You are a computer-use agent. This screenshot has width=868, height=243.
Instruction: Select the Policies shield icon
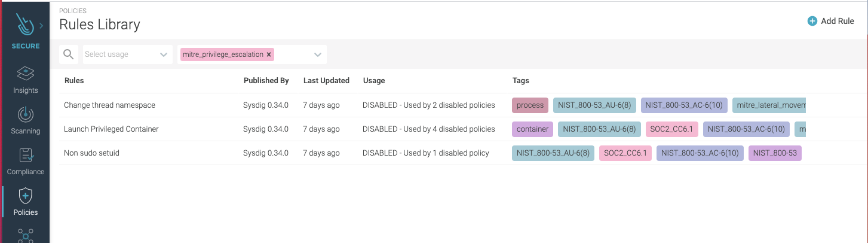[x=26, y=196]
